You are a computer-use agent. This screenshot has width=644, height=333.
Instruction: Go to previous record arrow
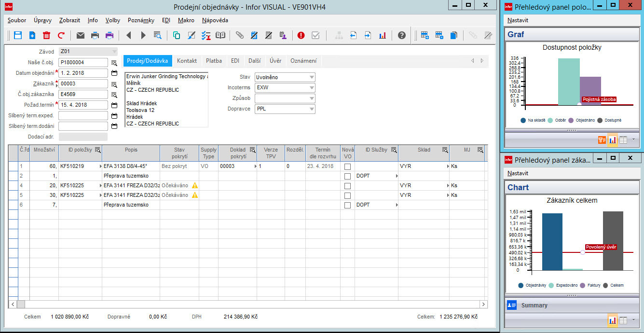click(x=128, y=35)
